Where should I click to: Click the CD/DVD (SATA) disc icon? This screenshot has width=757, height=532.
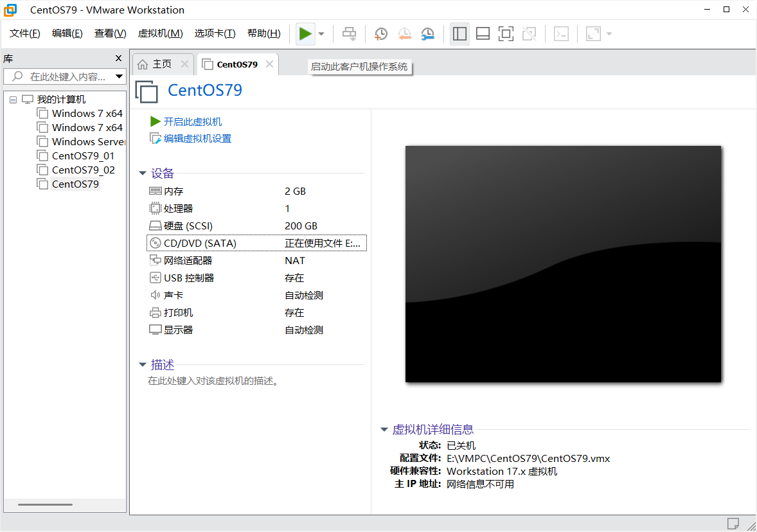point(155,243)
